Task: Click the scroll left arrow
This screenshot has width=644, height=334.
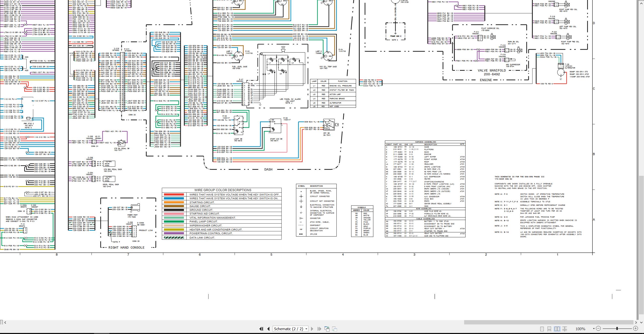Action: (x=5, y=322)
